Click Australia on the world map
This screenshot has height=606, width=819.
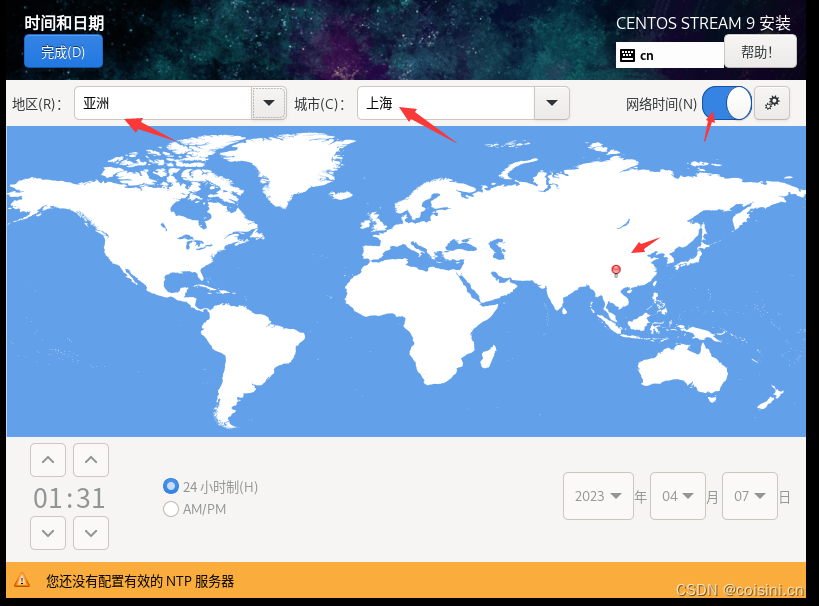(683, 368)
